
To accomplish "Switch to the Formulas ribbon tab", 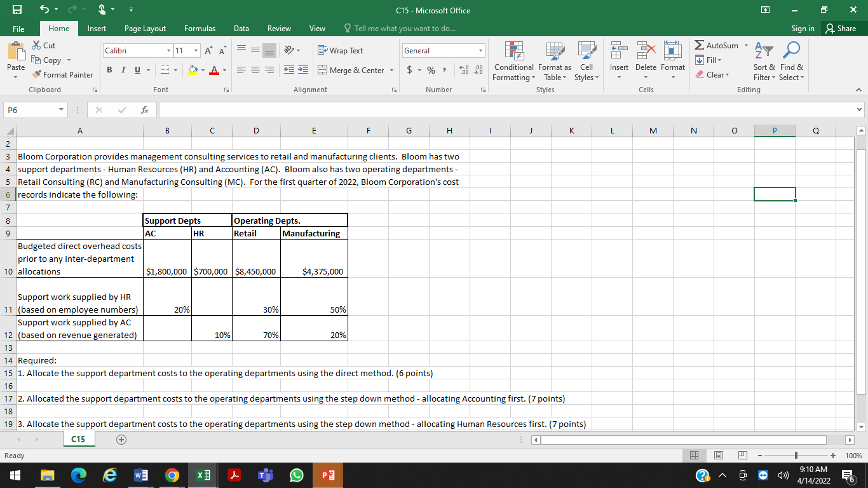I will 200,28.
